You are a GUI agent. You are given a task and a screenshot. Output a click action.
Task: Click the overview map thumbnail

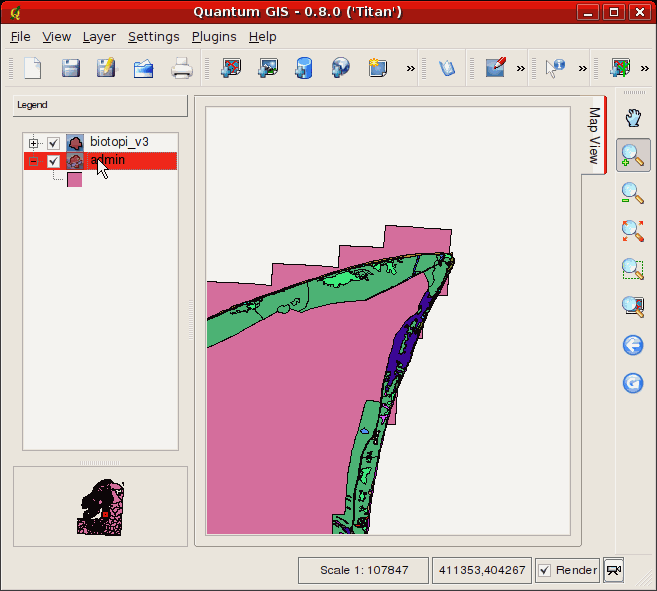(101, 508)
